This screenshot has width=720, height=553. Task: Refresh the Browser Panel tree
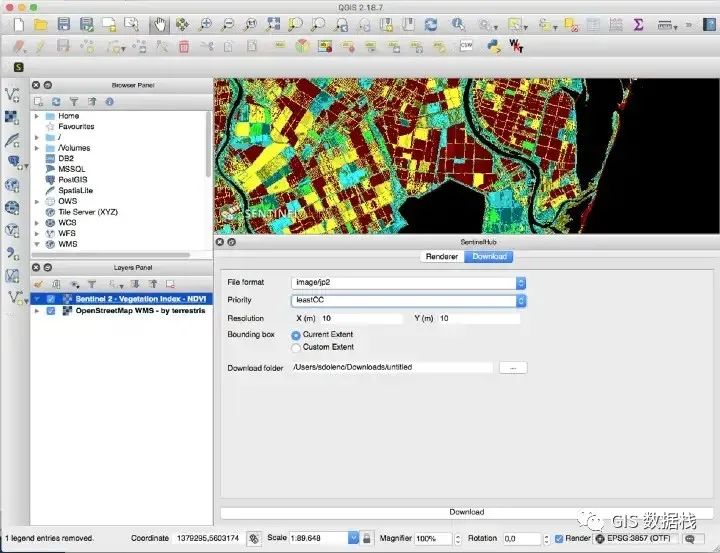tap(56, 102)
